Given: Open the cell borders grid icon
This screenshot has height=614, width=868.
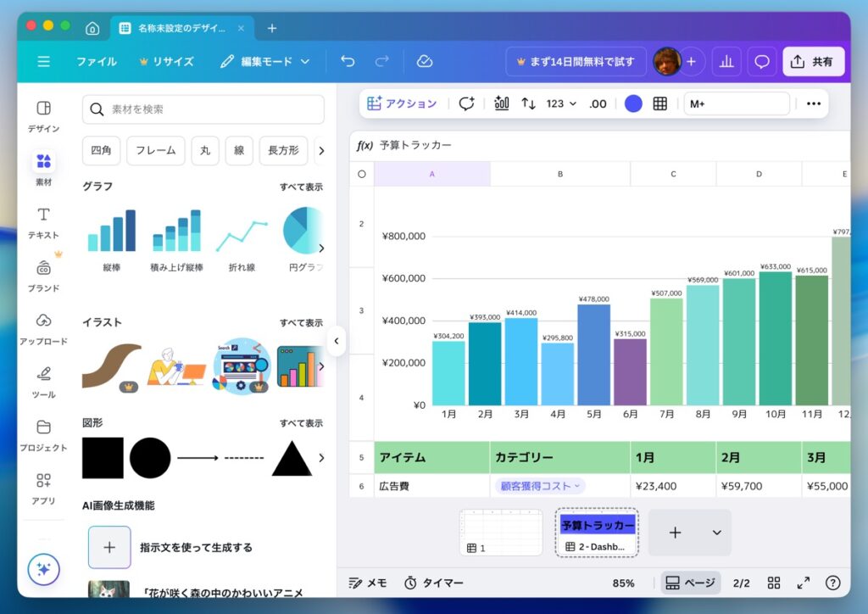Looking at the screenshot, I should pos(659,103).
